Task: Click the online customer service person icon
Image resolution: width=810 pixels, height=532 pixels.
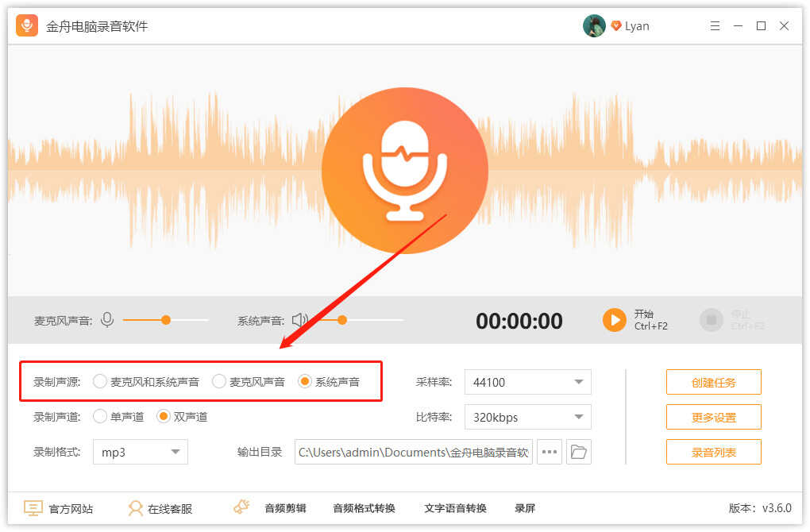Action: (x=135, y=508)
